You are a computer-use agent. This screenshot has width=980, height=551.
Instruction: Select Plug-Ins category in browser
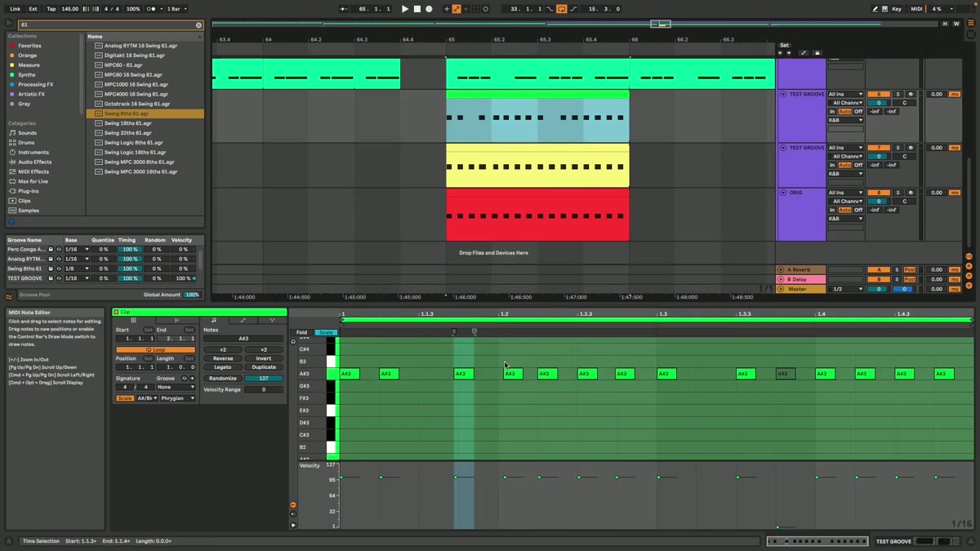pos(28,191)
